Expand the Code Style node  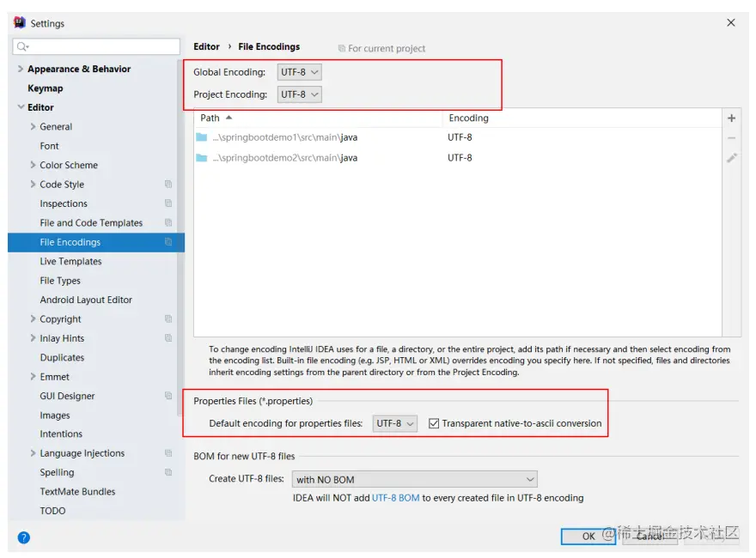click(33, 184)
